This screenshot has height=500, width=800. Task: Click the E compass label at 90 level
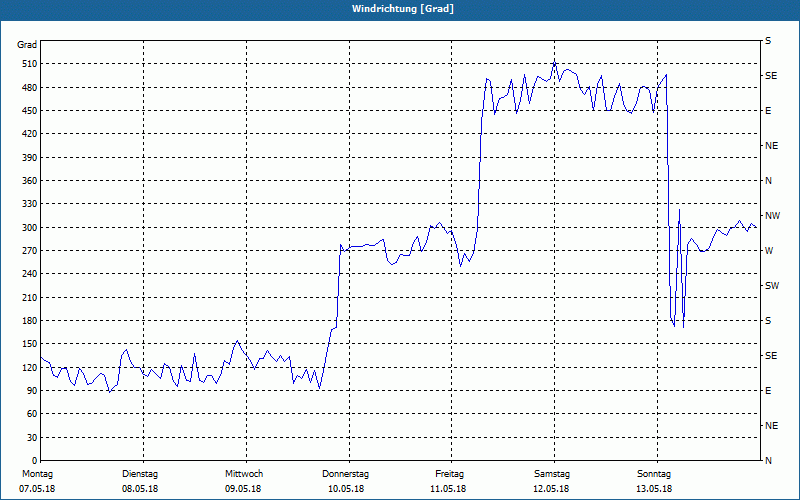click(x=768, y=391)
